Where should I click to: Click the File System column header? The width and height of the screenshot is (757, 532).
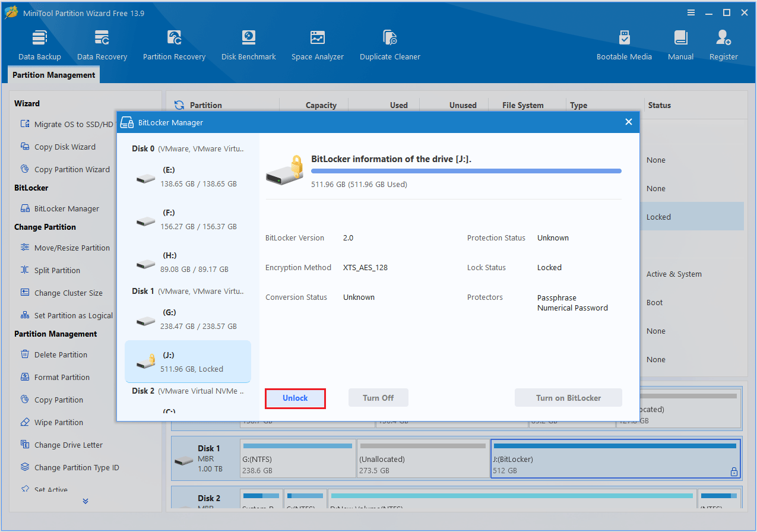pos(523,105)
